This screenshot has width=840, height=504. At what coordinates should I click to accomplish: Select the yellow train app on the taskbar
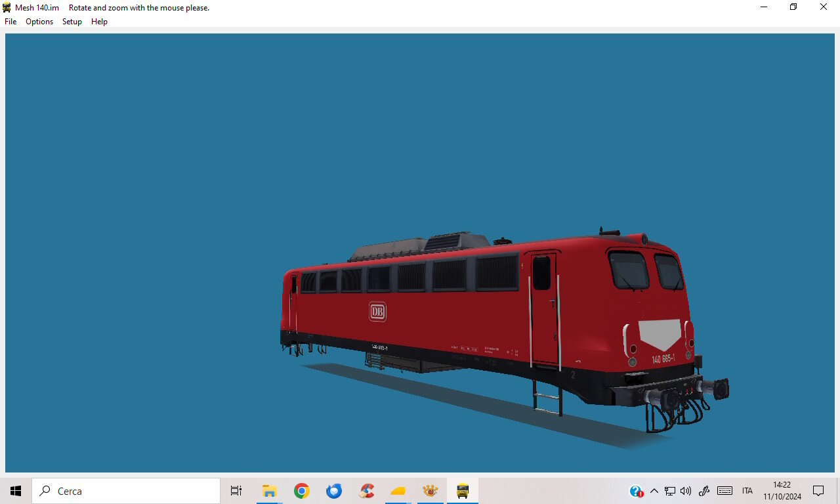(x=463, y=491)
